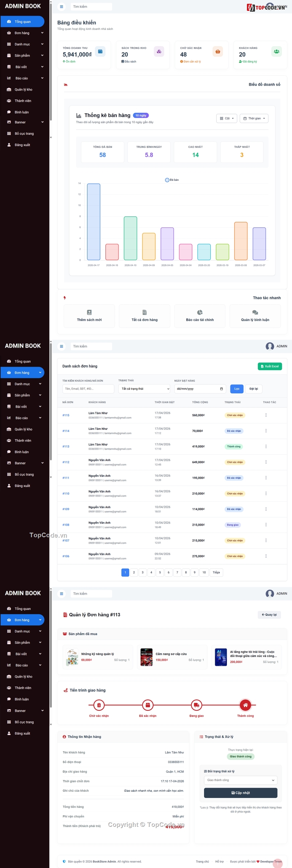Screen dimensions: 292x868
Task: Click the users icon in the Khách hàng card
Action: pos(276,51)
